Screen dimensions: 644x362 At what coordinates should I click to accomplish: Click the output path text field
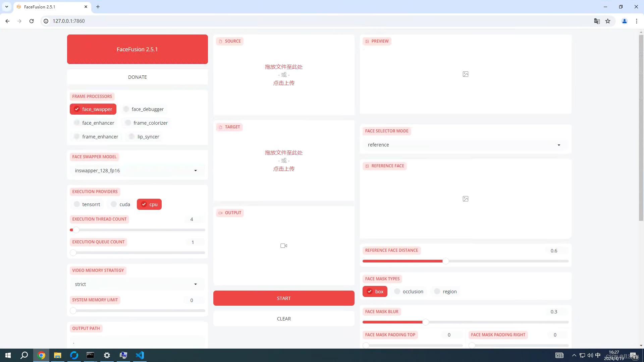pos(137,342)
